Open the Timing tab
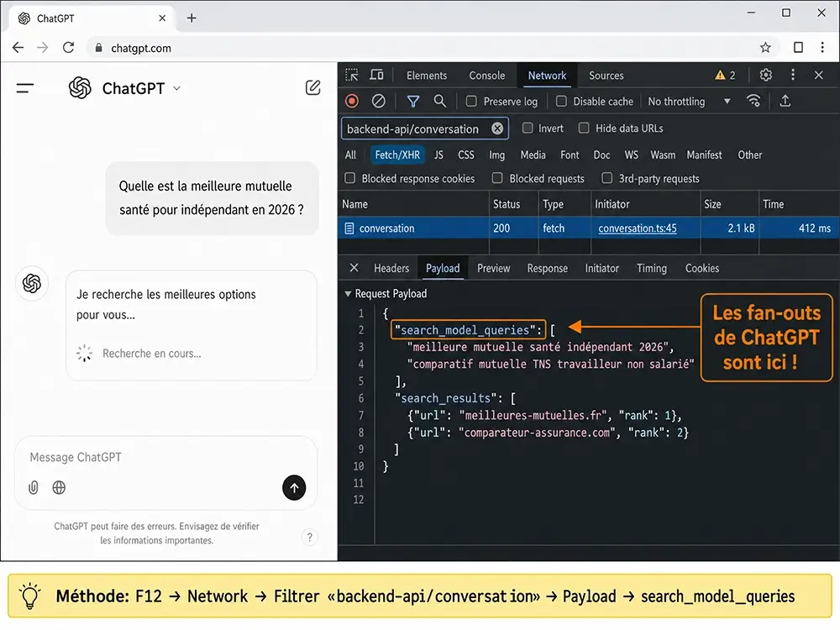Screen dimensions: 840x630 tap(652, 268)
